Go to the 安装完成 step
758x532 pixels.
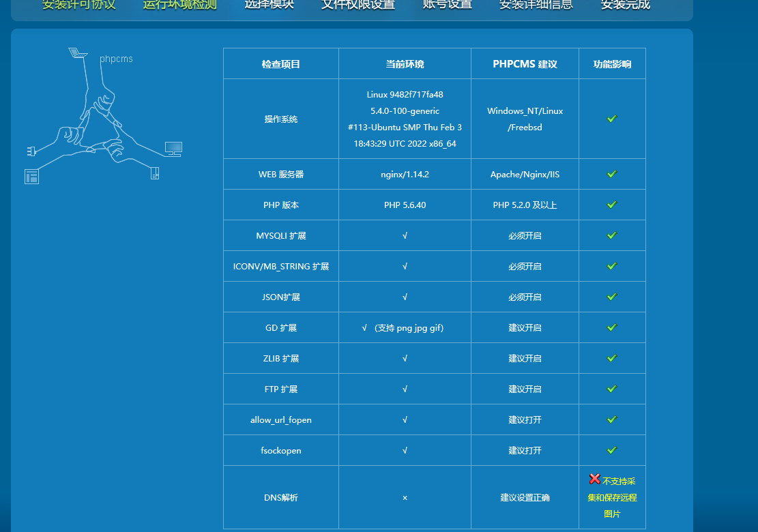tap(624, 5)
